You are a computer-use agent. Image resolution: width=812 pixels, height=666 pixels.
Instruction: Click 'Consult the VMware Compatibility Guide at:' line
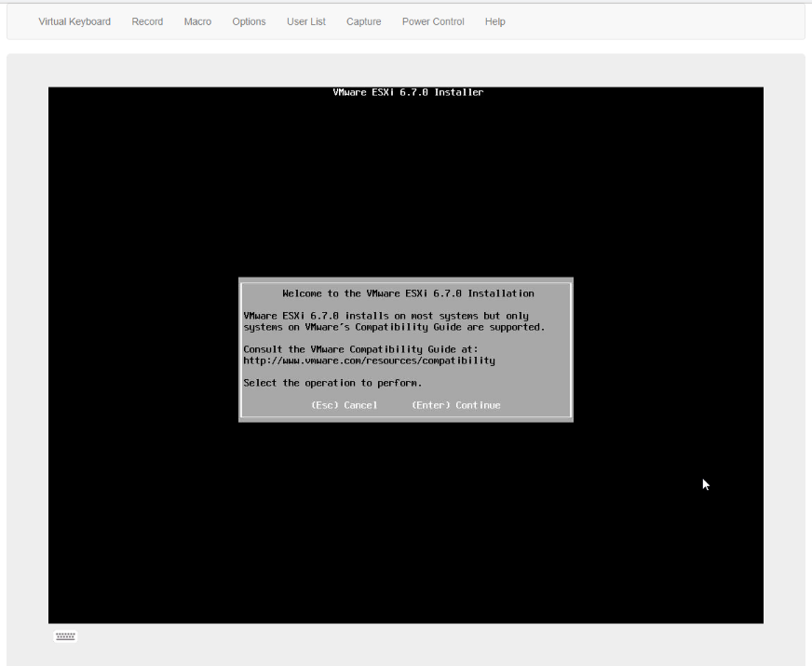point(361,349)
